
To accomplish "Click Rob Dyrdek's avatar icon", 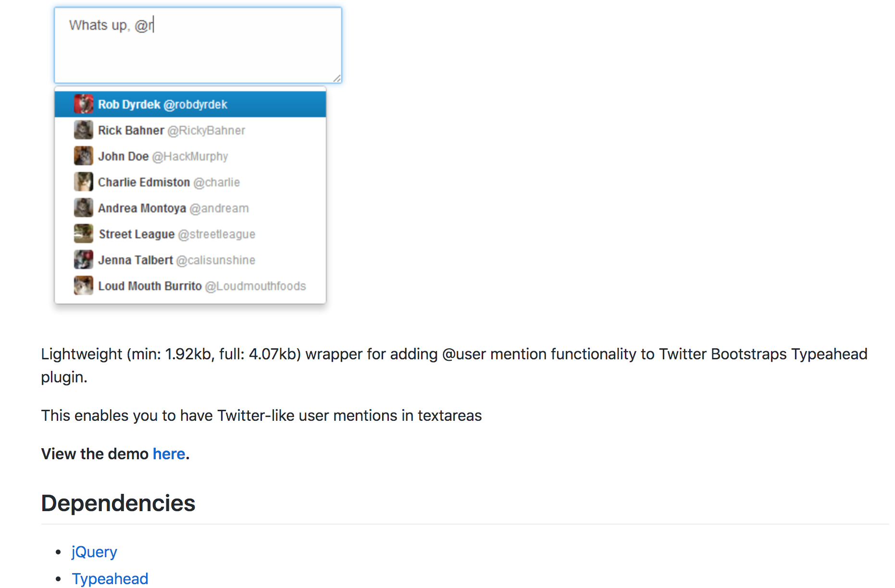I will [83, 104].
